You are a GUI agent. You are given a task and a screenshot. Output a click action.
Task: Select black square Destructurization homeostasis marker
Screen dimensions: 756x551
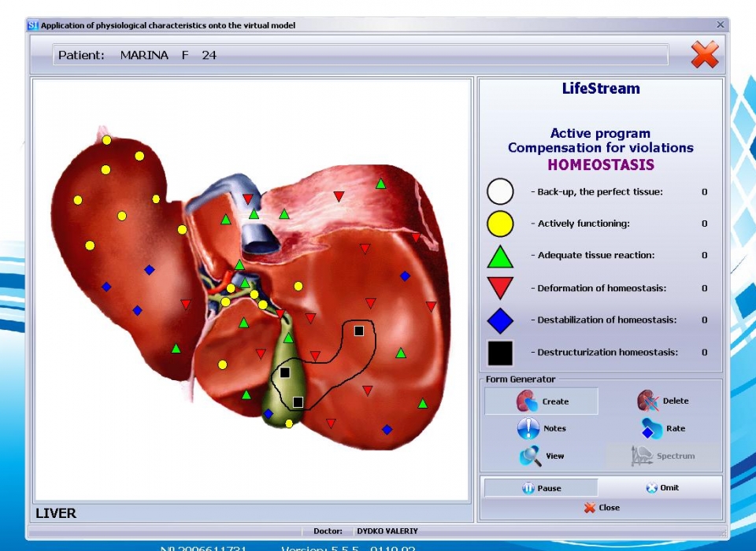(x=500, y=353)
